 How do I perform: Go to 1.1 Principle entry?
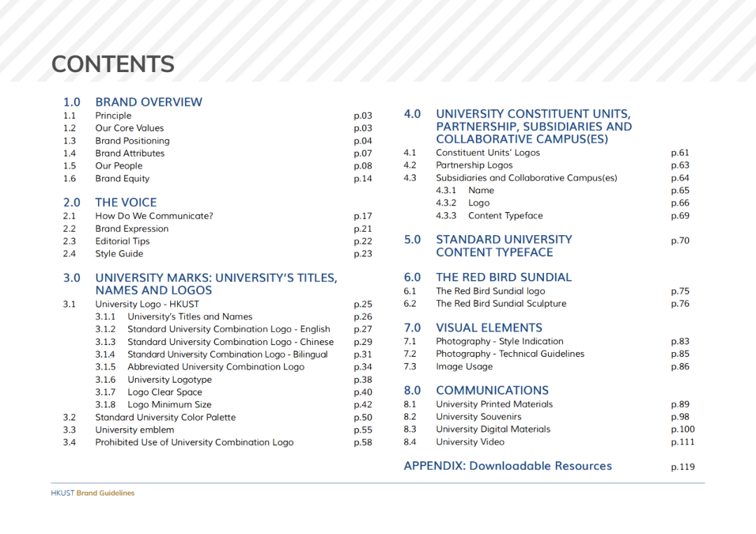tap(113, 115)
